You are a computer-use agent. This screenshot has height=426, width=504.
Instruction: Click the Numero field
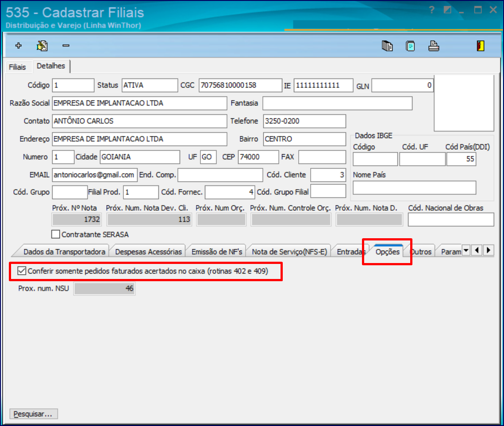click(63, 157)
